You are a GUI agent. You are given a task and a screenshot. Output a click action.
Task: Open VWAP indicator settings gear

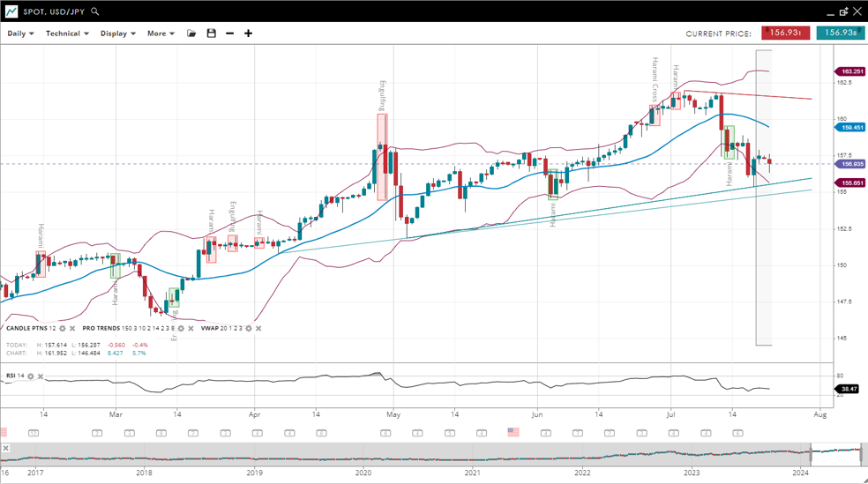pyautogui.click(x=248, y=329)
